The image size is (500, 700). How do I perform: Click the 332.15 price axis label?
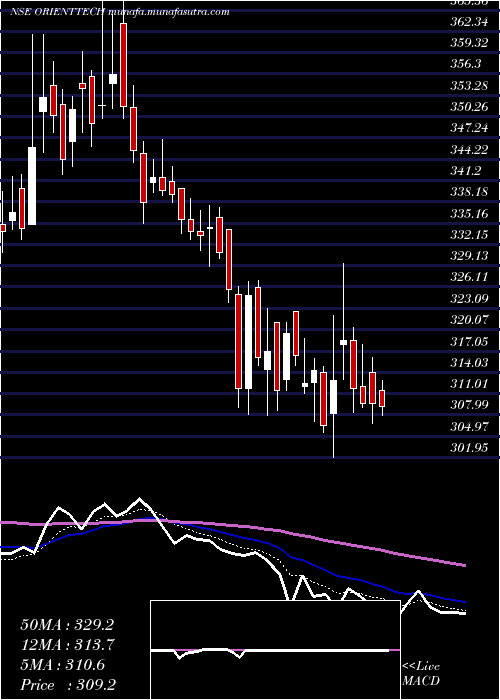coord(468,235)
